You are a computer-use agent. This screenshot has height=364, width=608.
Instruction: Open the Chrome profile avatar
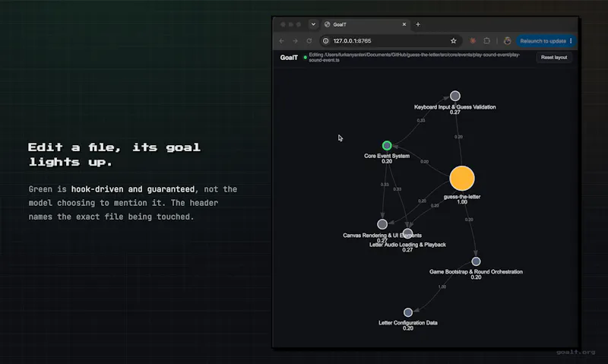[x=507, y=41]
